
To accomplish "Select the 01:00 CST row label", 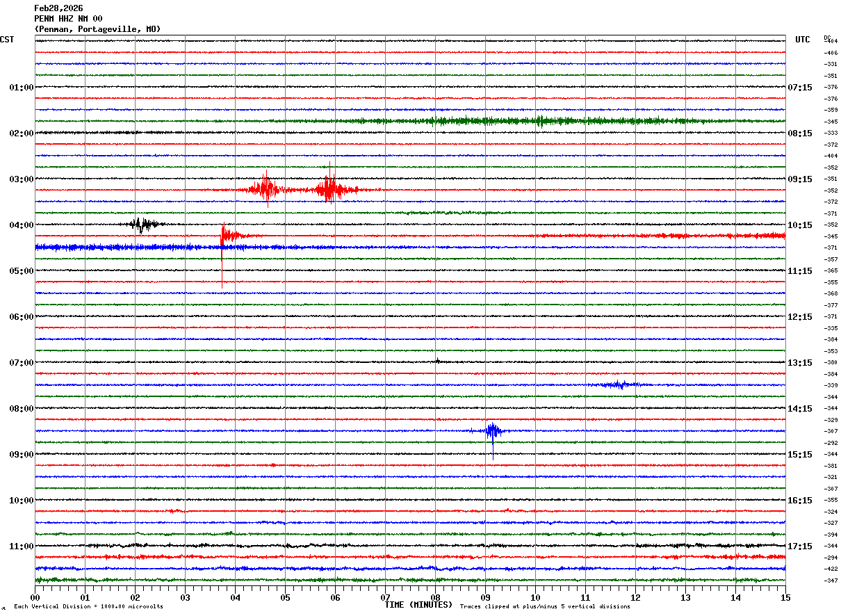I will click(21, 88).
